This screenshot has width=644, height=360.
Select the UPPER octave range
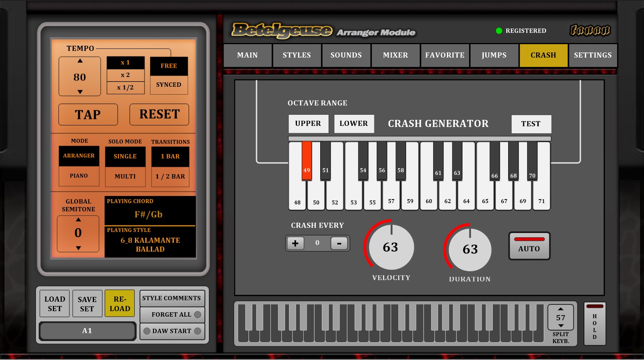(x=308, y=123)
